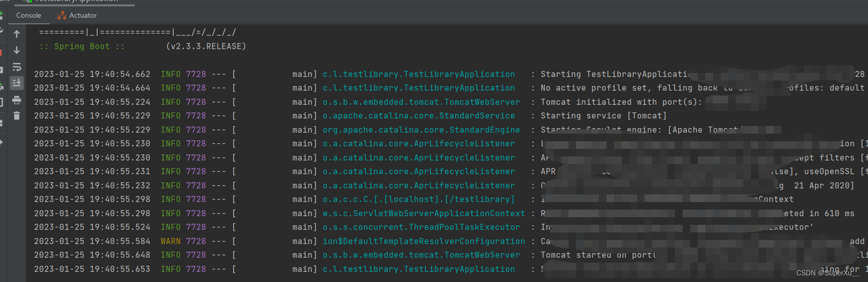Click timestamp 19:40:54.662 log line

click(x=92, y=74)
